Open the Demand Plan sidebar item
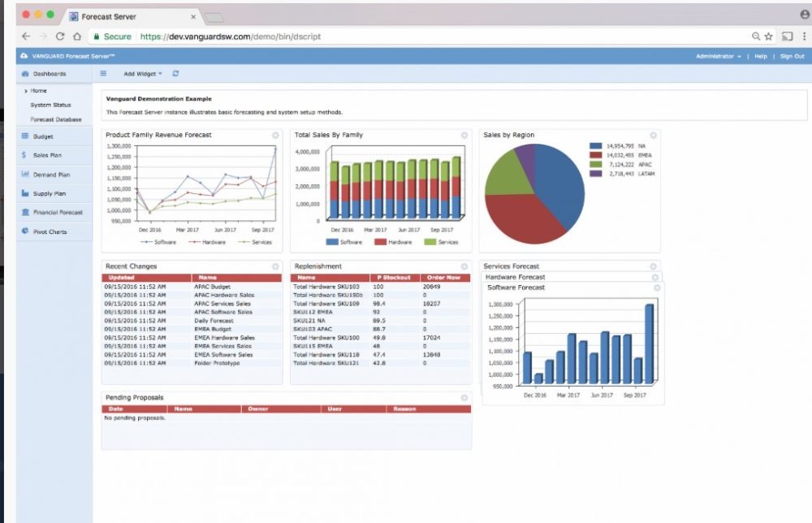This screenshot has height=523, width=812. coord(54,175)
